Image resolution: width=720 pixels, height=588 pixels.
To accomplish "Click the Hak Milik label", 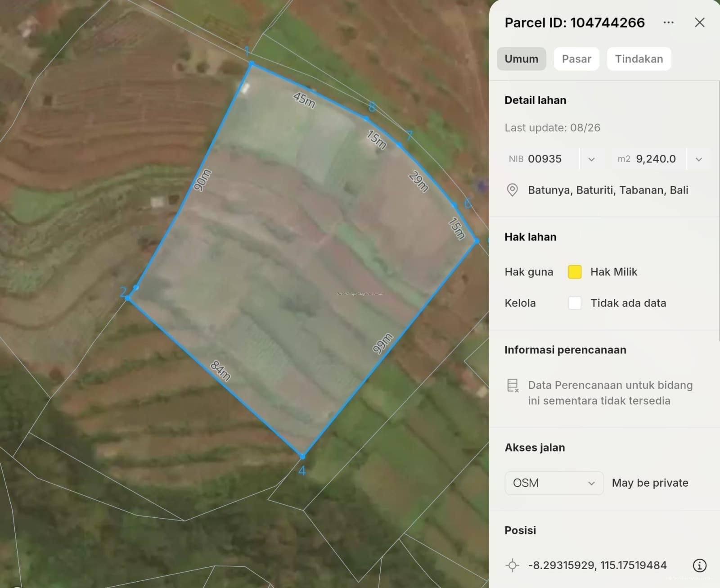I will 614,272.
